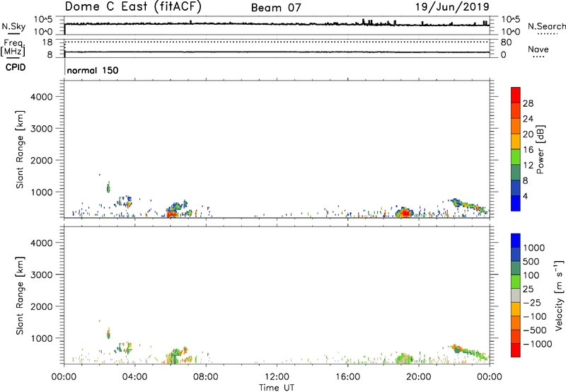Image resolution: width=566 pixels, height=392 pixels.
Task: Click 'Slant Range [km]' label of velocity panel
Action: click(x=21, y=296)
